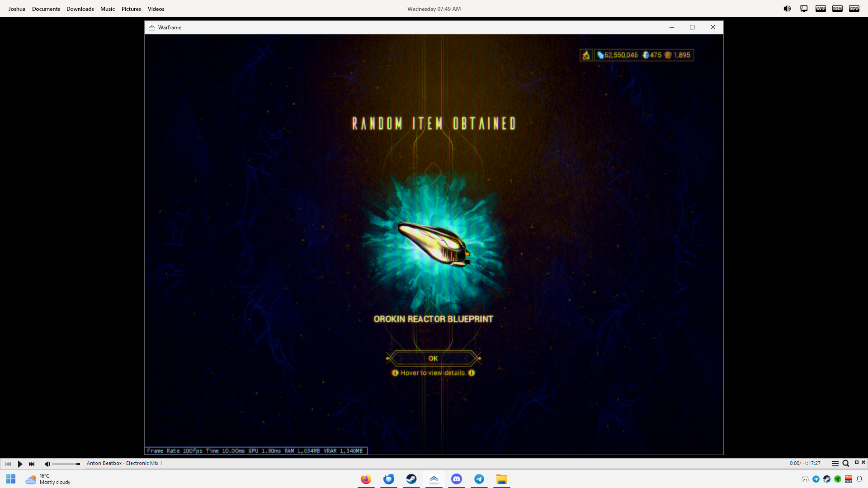Viewport: 868px width, 488px height.
Task: Click the credits balance 62,550,046
Action: [x=618, y=55]
